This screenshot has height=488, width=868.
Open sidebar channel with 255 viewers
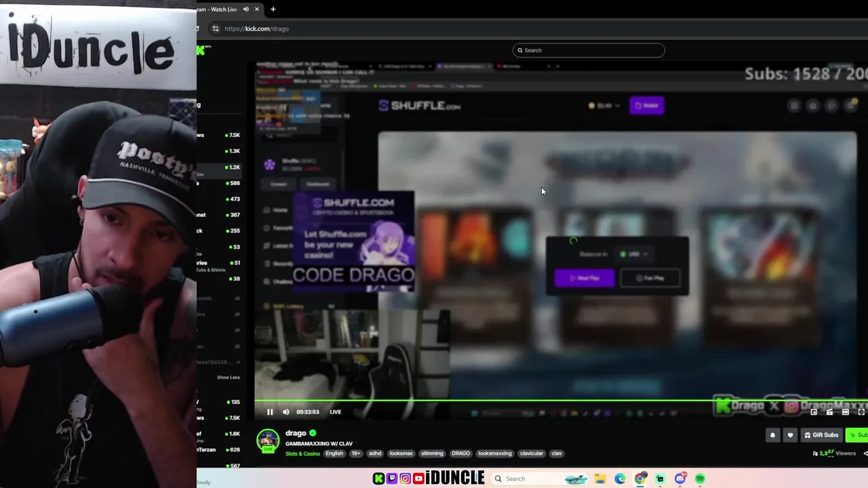[218, 231]
